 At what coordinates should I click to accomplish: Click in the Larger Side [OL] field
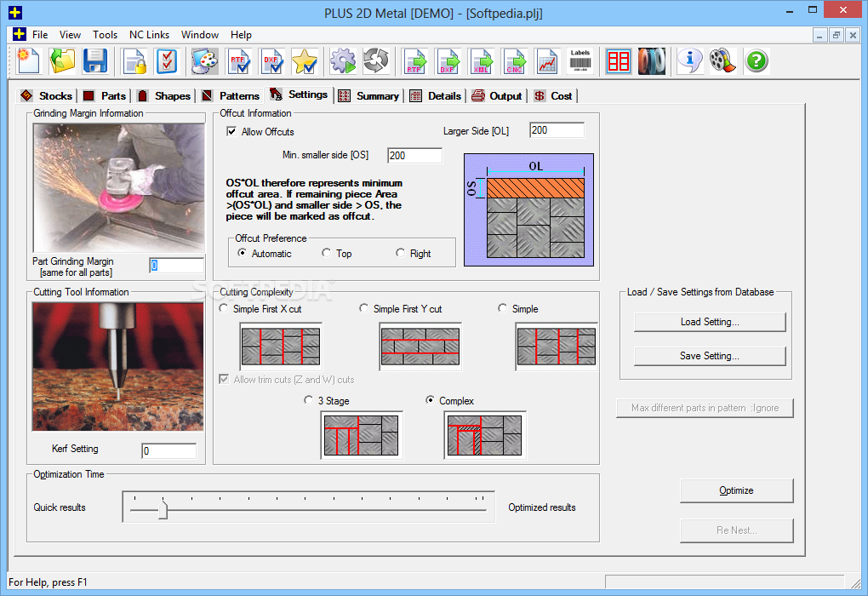557,130
